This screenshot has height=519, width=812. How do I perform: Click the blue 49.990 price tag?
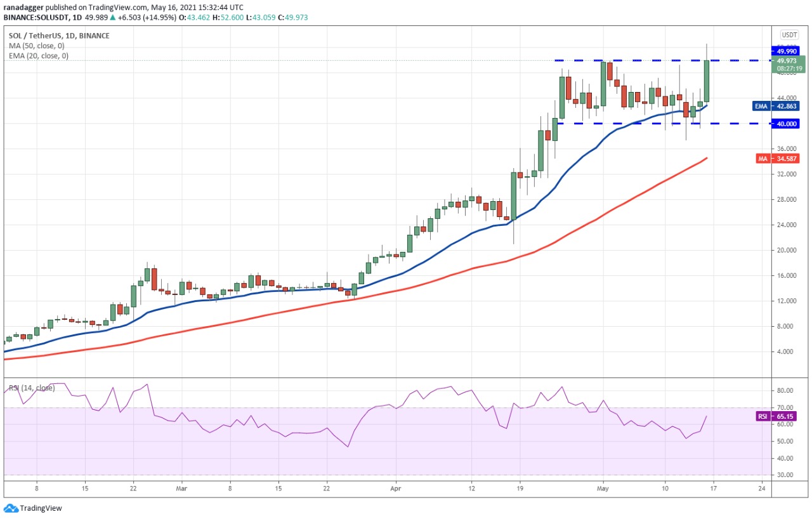(785, 51)
